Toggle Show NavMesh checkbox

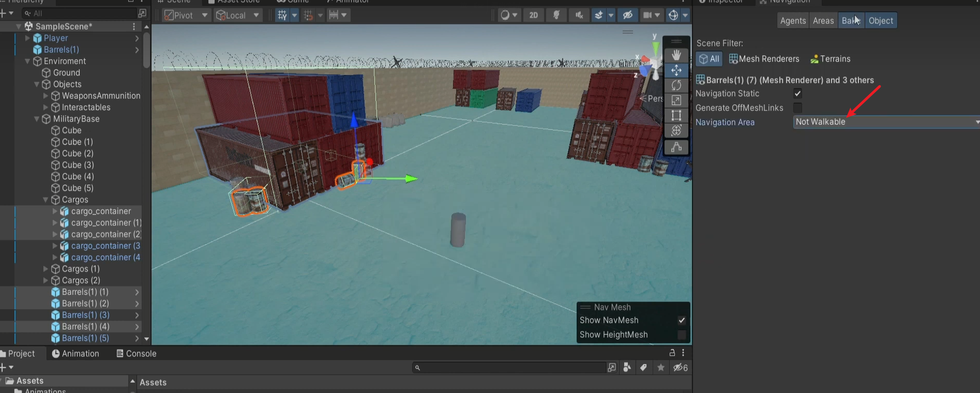[682, 320]
